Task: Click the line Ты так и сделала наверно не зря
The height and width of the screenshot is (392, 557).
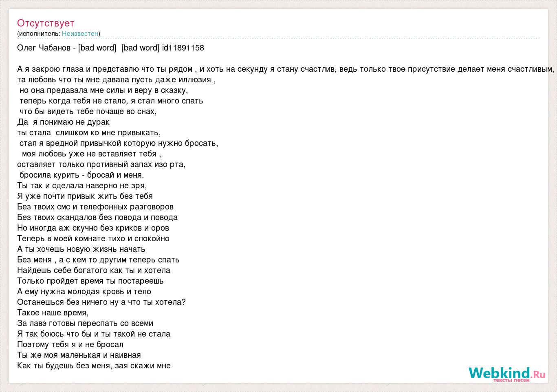Action: (82, 185)
